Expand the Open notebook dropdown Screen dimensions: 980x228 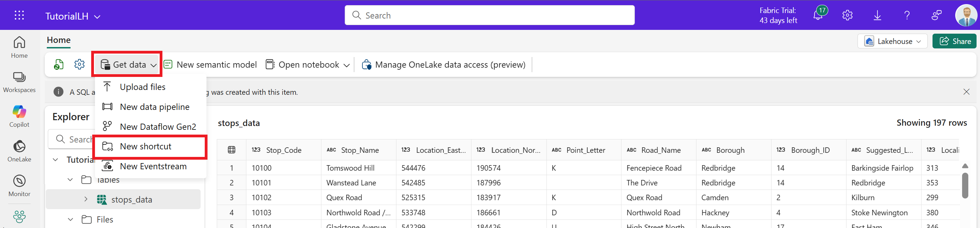coord(347,65)
